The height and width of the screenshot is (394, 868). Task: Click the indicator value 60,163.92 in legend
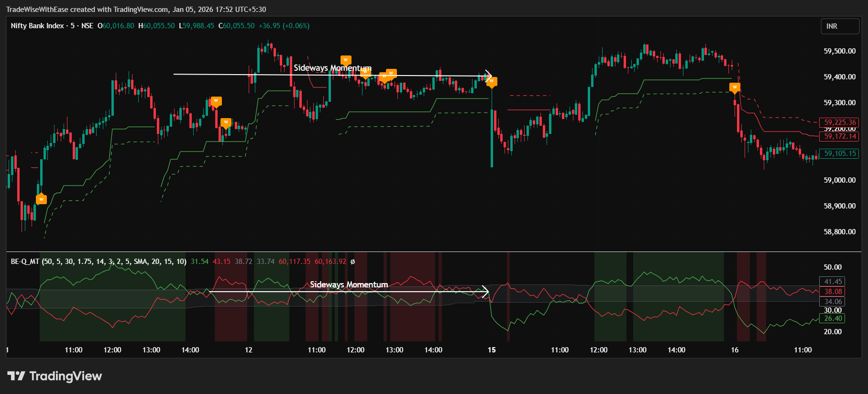click(x=330, y=262)
